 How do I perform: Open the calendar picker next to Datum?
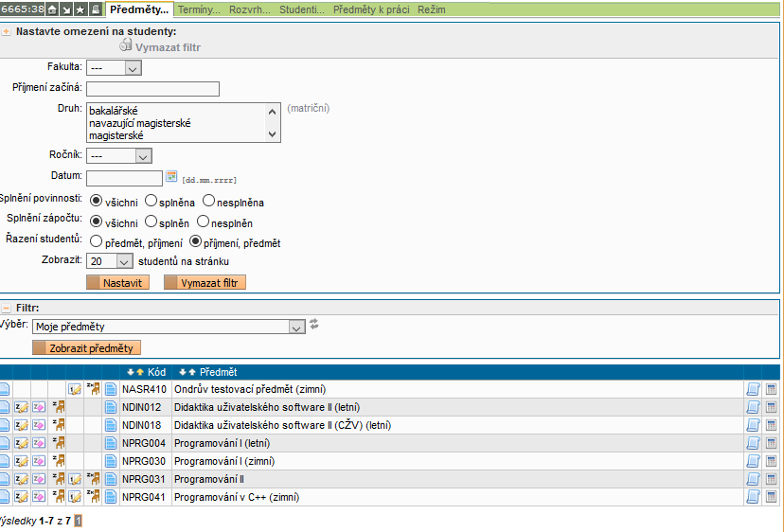pyautogui.click(x=171, y=177)
